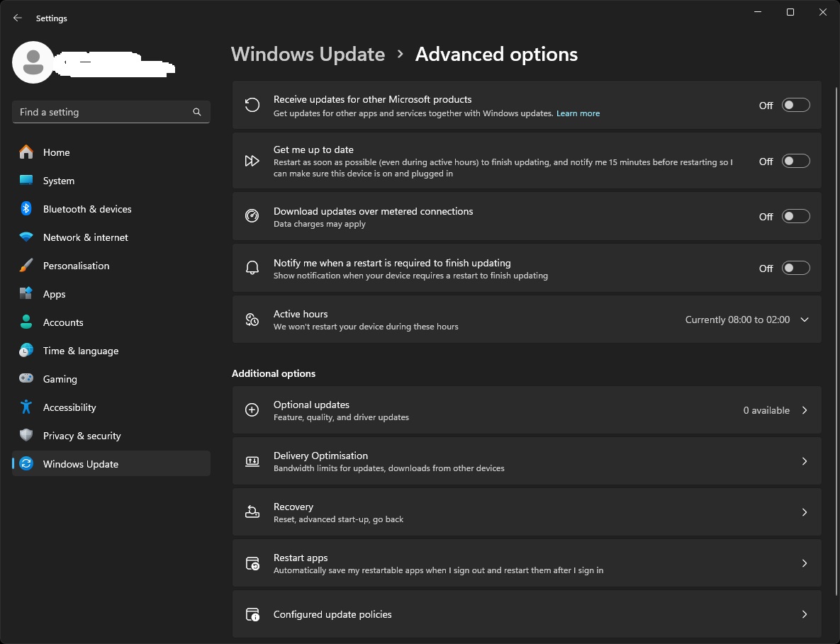Open Privacy & security section
Image resolution: width=840 pixels, height=644 pixels.
pos(111,436)
